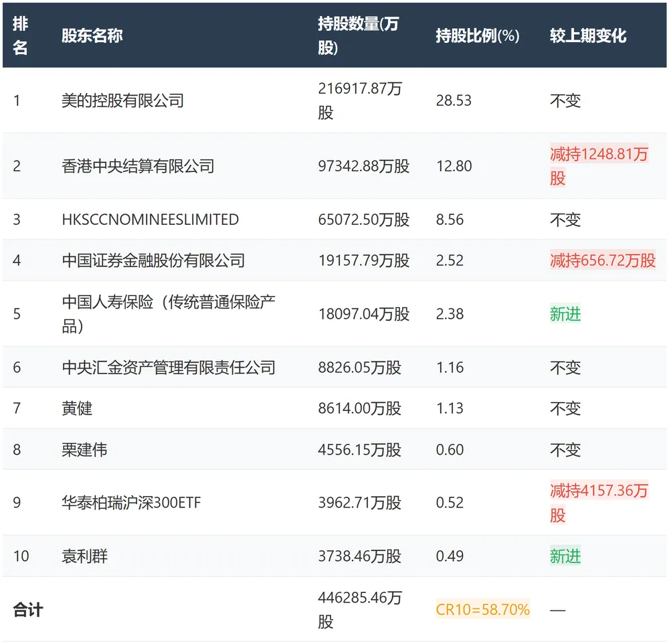Image resolution: width=669 pixels, height=644 pixels.
Task: Click the 排名 column header
Action: [20, 35]
